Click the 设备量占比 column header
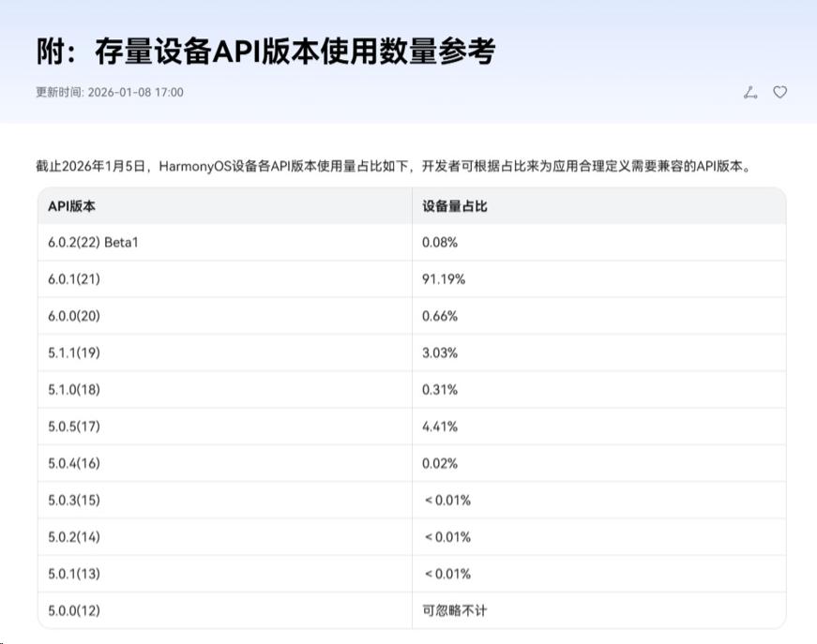Screen dimensions: 817x644 (455, 206)
